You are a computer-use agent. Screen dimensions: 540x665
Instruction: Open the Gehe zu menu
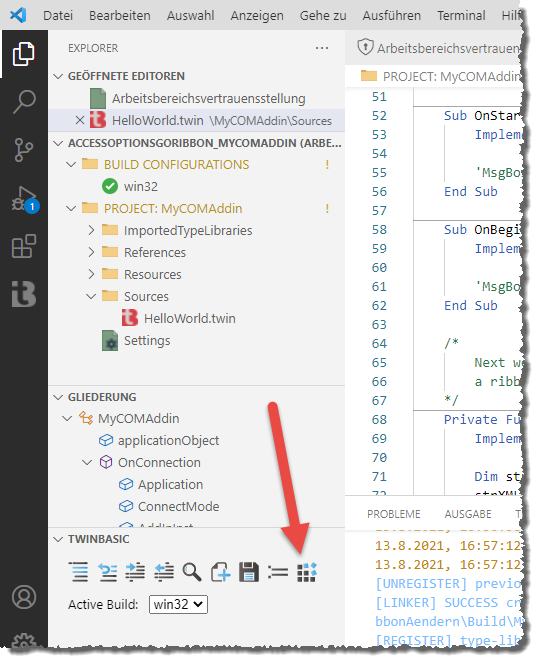coord(323,16)
